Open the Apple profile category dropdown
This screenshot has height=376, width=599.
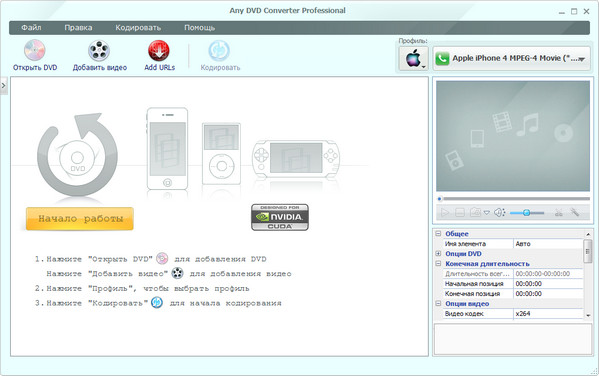[413, 58]
